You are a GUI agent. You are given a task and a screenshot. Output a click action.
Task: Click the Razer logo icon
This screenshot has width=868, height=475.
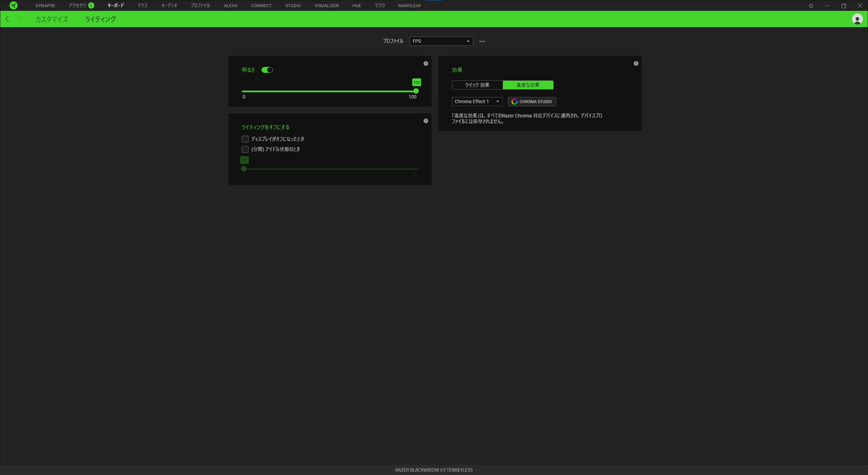pos(14,5)
